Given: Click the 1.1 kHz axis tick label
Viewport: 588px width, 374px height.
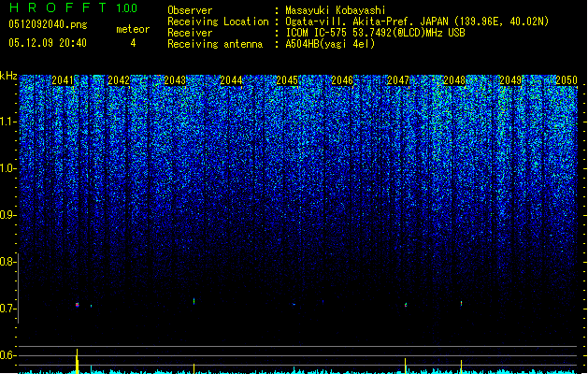Looking at the screenshot, I should tap(8, 122).
